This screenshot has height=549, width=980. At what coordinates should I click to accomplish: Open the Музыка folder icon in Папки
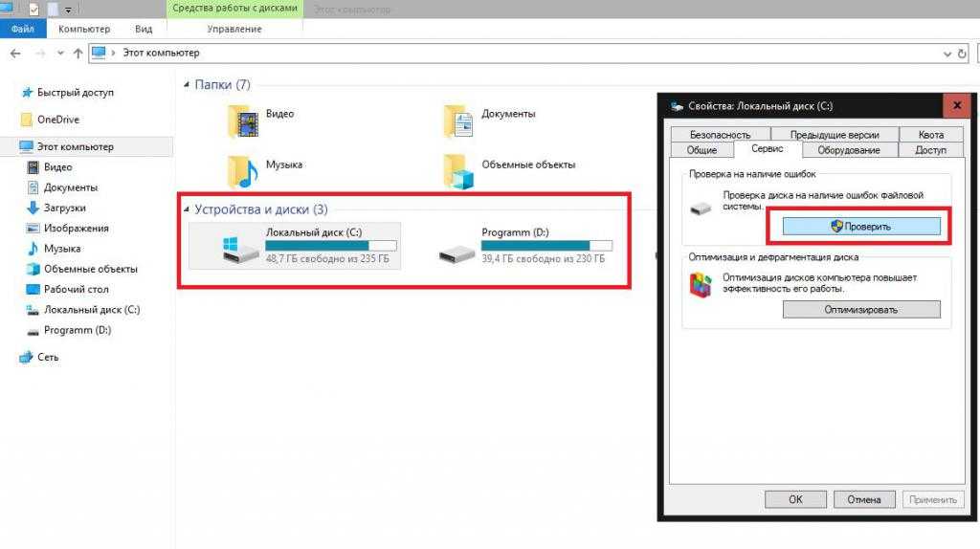coord(242,171)
